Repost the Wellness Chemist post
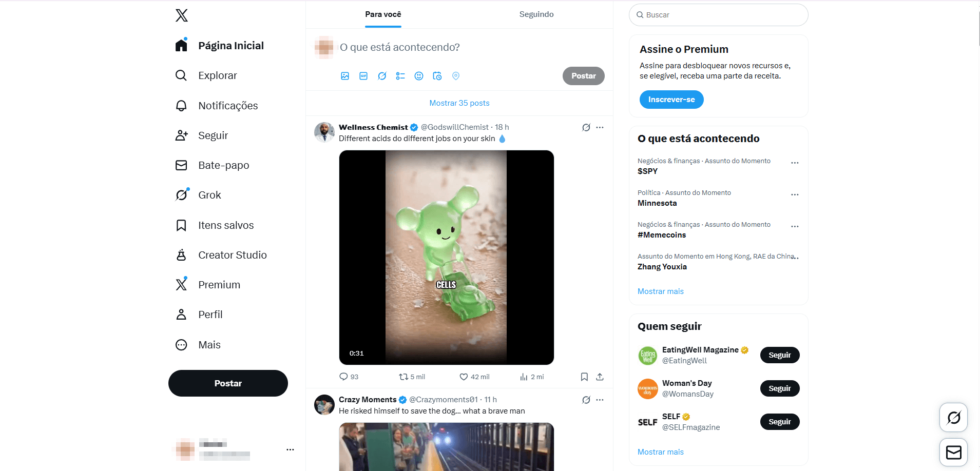Image resolution: width=980 pixels, height=471 pixels. (403, 377)
